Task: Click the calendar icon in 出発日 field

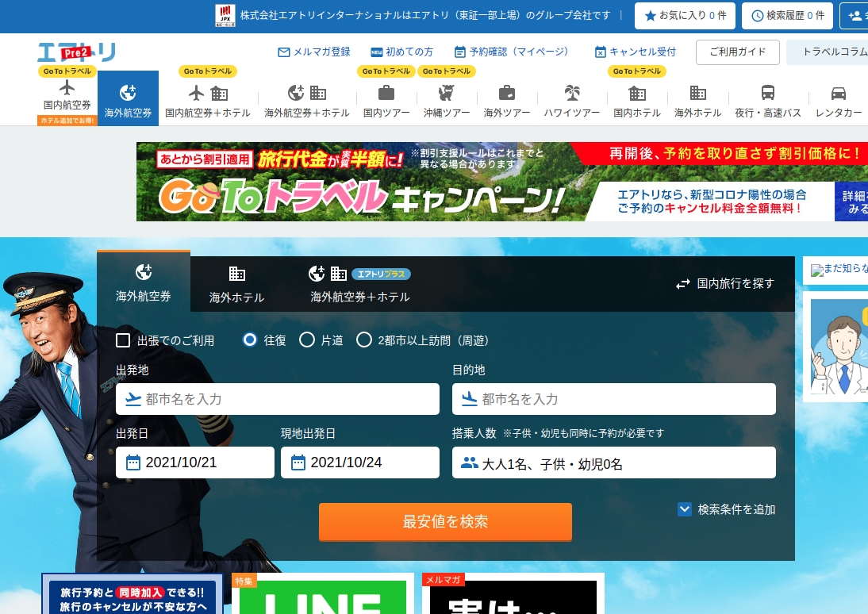Action: 133,462
